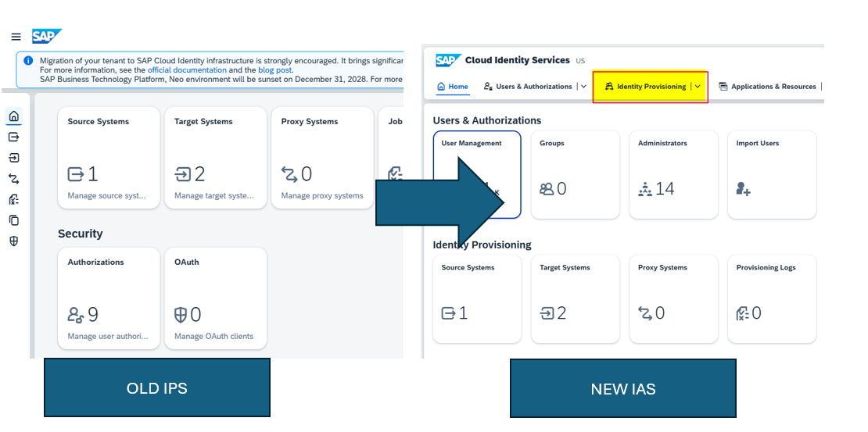Open the Authorizations tile

pyautogui.click(x=109, y=298)
